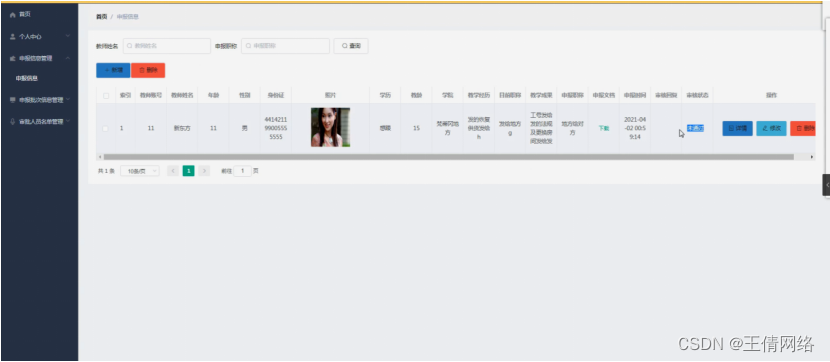Expand the 申报批次信息管理 chevron
The height and width of the screenshot is (362, 830).
point(68,99)
